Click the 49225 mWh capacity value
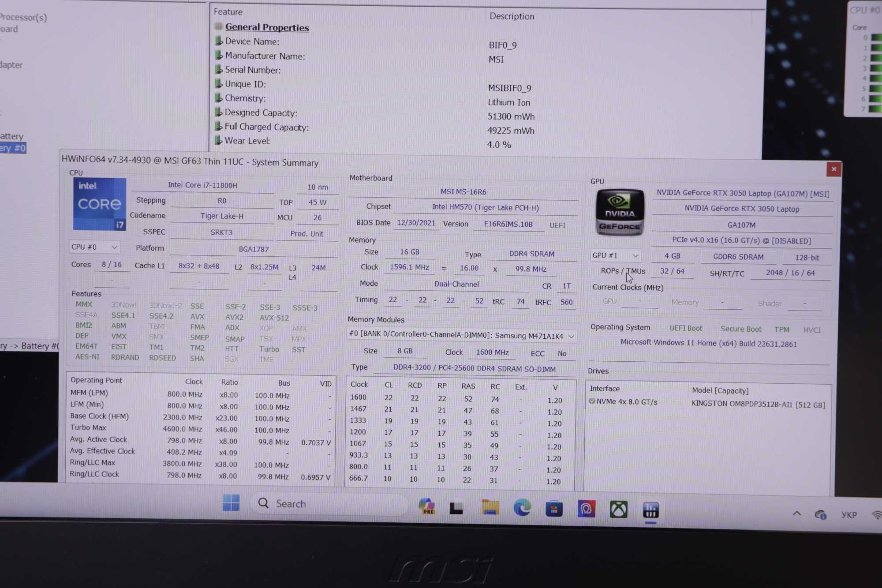The width and height of the screenshot is (882, 588). 511,131
